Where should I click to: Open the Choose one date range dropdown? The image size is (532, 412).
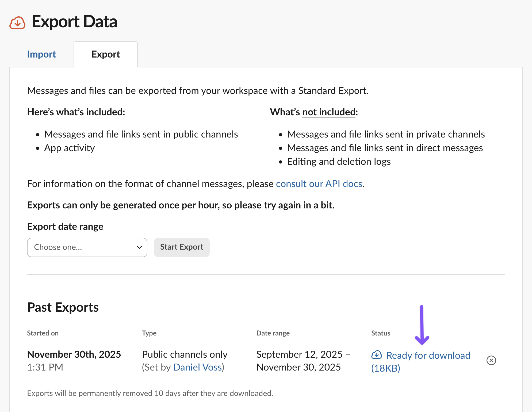pos(87,247)
